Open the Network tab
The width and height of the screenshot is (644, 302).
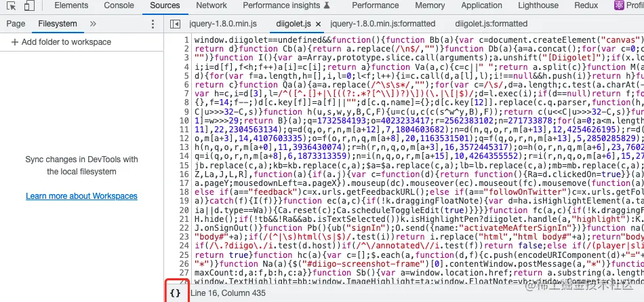pos(212,5)
